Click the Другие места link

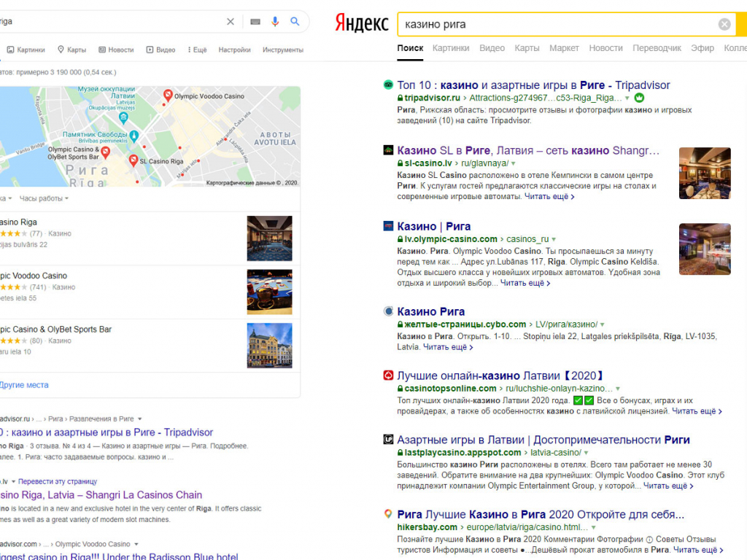(25, 385)
